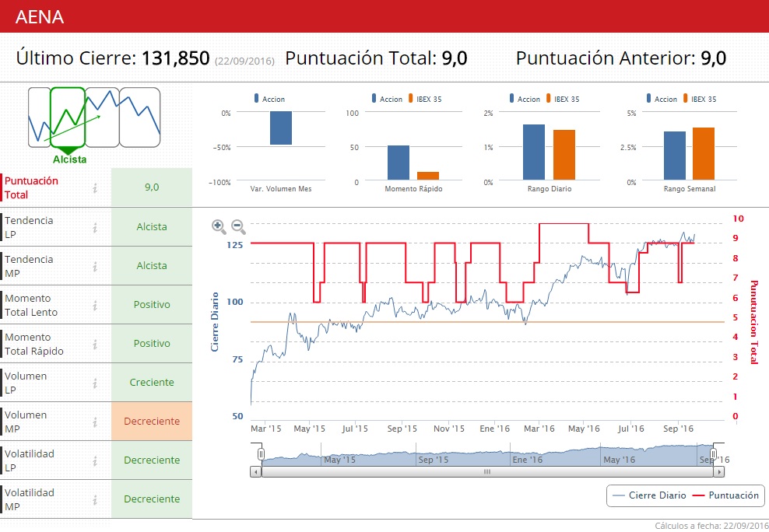Click the Puntuación Total value 9,0 cell
Image resolution: width=769 pixels, height=532 pixels.
pyautogui.click(x=152, y=187)
